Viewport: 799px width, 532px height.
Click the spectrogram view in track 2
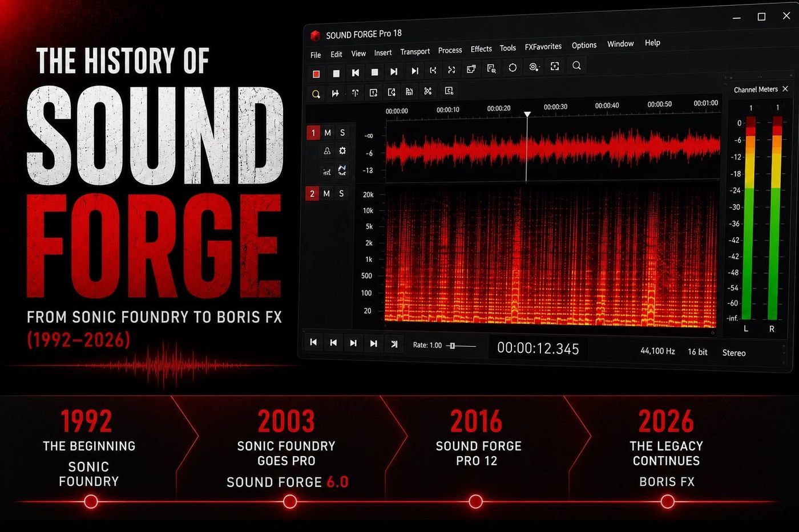tap(550, 257)
